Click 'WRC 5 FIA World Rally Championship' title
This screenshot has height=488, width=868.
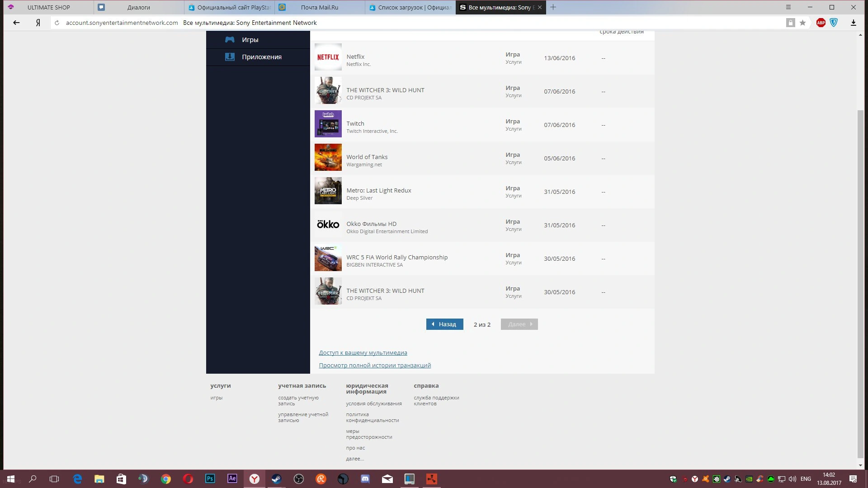397,257
